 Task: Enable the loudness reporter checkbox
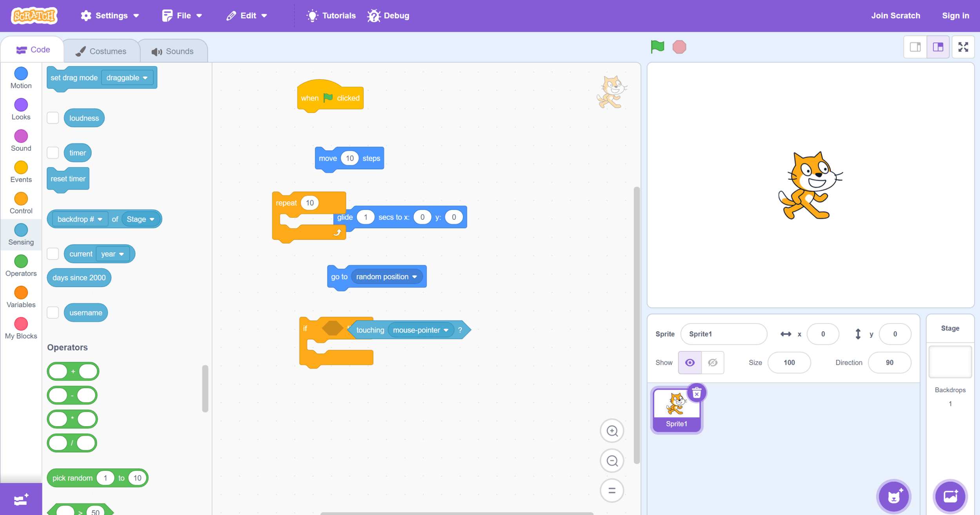(53, 118)
